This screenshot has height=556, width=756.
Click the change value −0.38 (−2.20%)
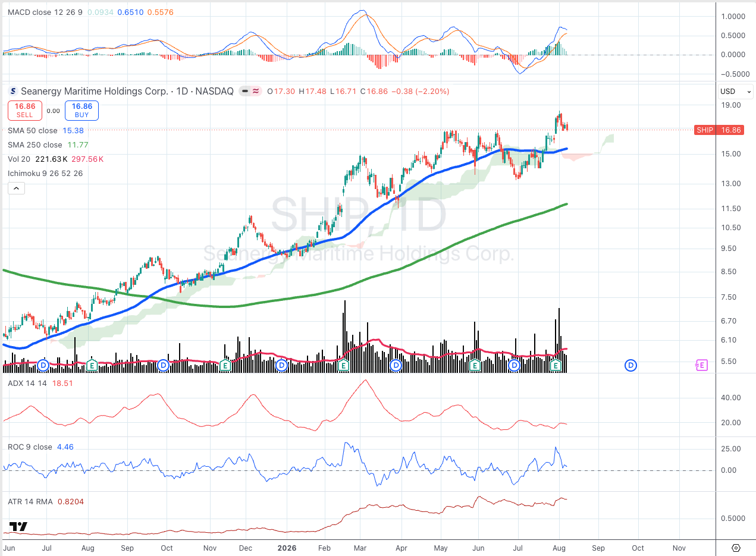(421, 92)
